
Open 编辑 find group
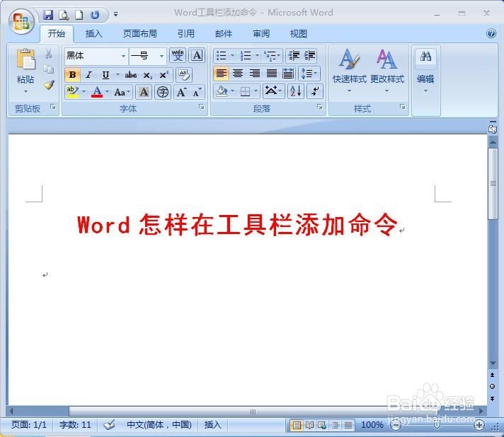pyautogui.click(x=425, y=71)
